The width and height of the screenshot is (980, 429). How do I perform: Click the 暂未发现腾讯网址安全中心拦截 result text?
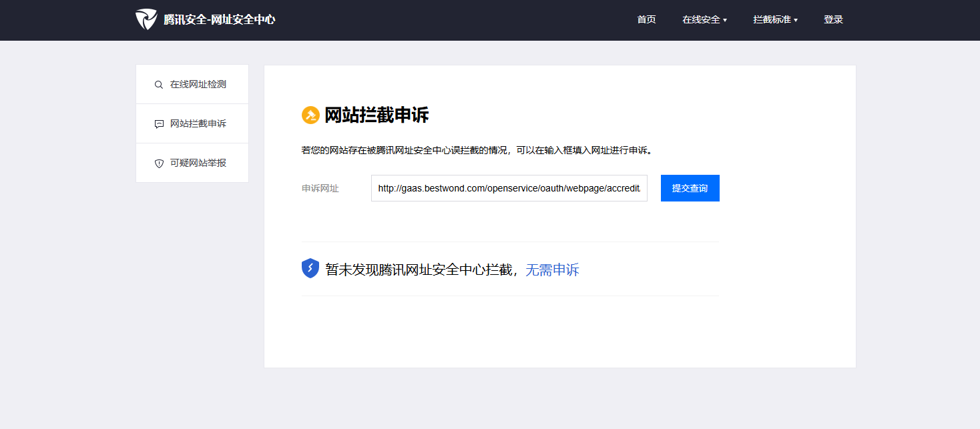tap(419, 270)
